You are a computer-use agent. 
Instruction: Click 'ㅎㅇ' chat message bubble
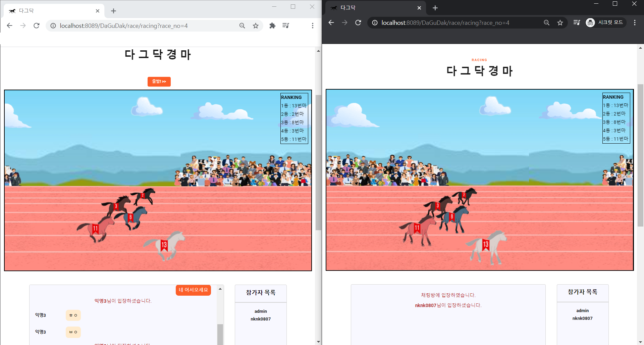[73, 315]
